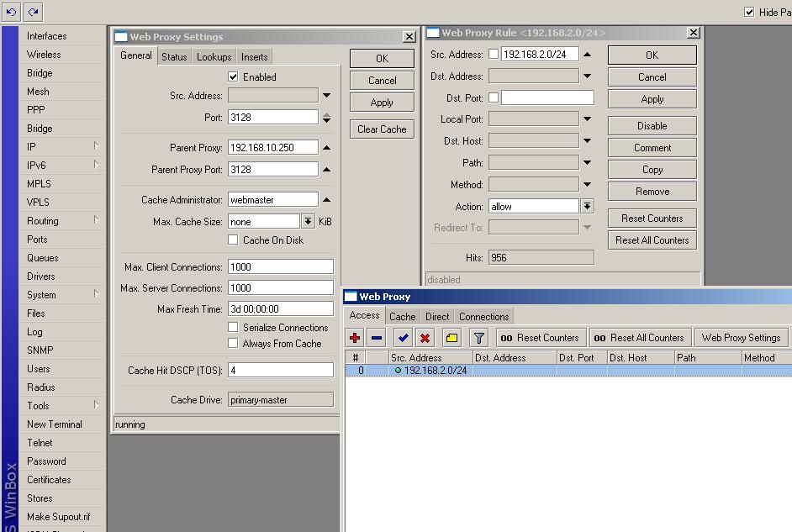
Task: Enable the Cache On Disk checkbox
Action: coord(234,240)
